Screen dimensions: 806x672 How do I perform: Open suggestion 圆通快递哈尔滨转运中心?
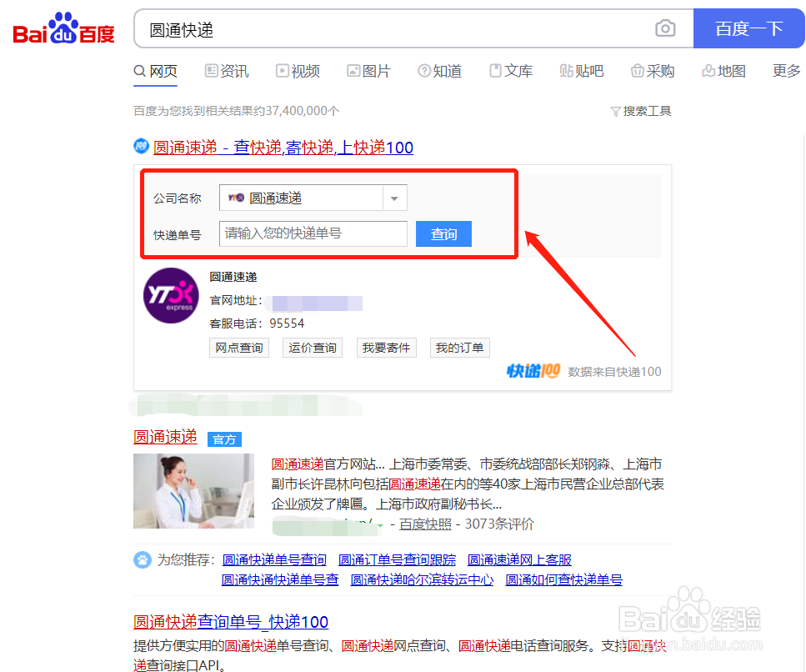click(422, 580)
